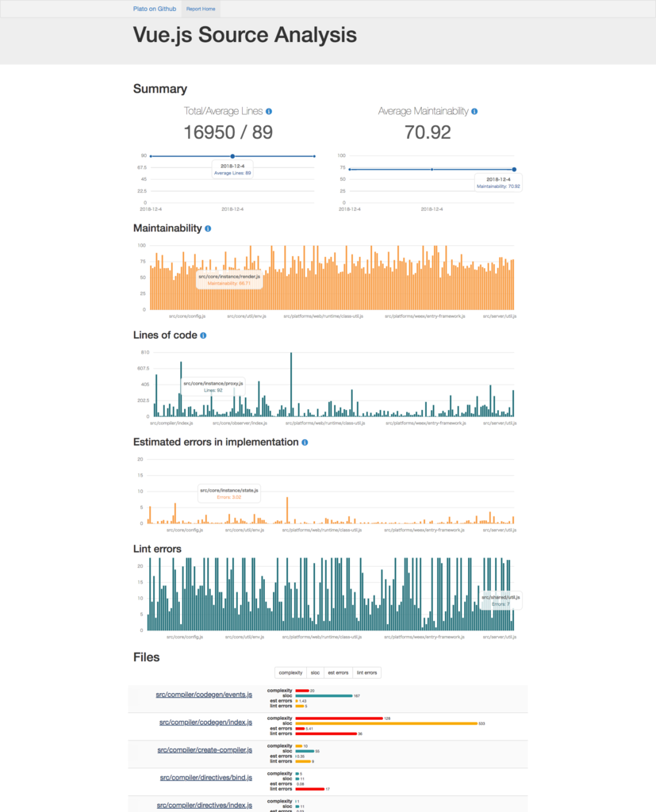Click info icon beside Average Maintainability
Image resolution: width=656 pixels, height=812 pixels.
[x=474, y=111]
